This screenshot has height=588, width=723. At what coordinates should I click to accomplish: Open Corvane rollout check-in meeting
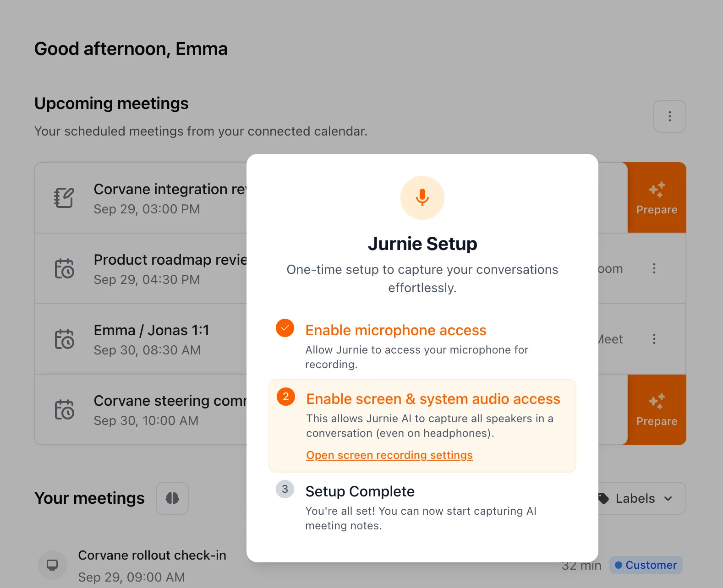click(152, 555)
